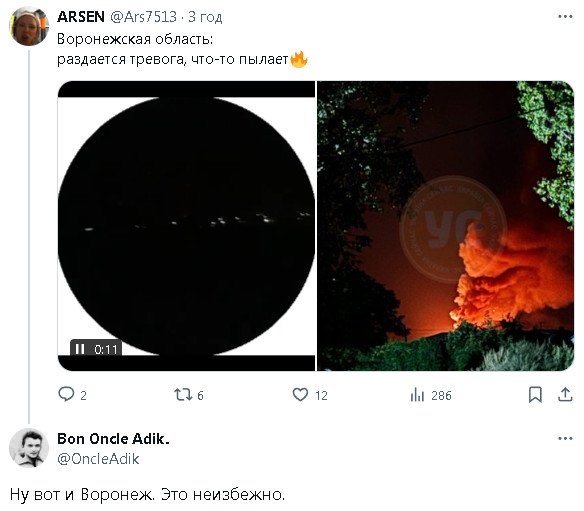584x511 pixels.
Task: Click the video time indicator 0:11
Action: tap(106, 349)
